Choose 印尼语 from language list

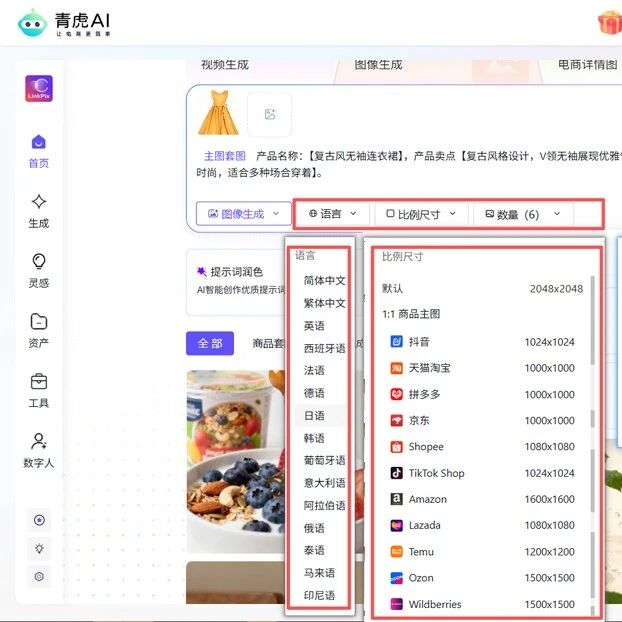point(320,595)
